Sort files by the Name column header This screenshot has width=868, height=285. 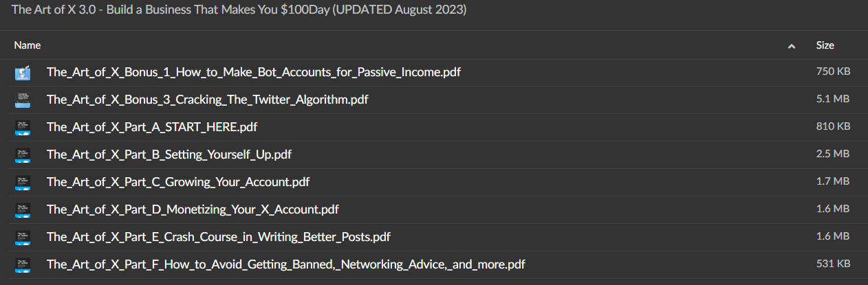click(28, 45)
